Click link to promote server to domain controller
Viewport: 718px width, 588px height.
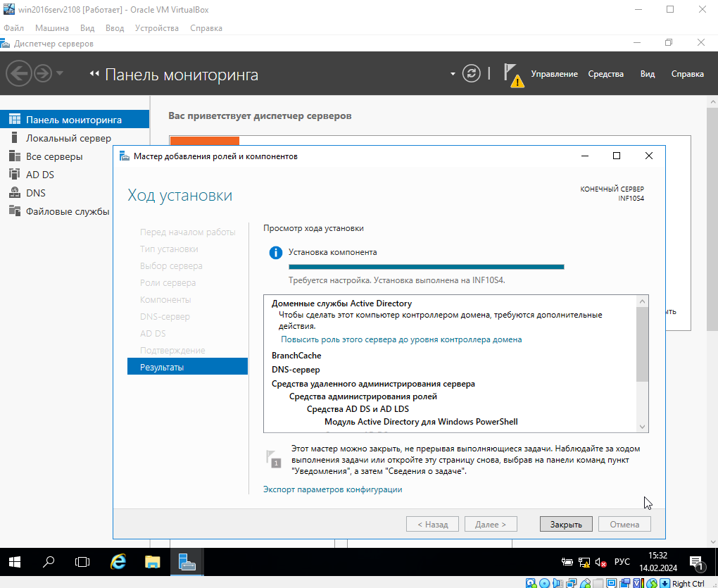click(401, 339)
